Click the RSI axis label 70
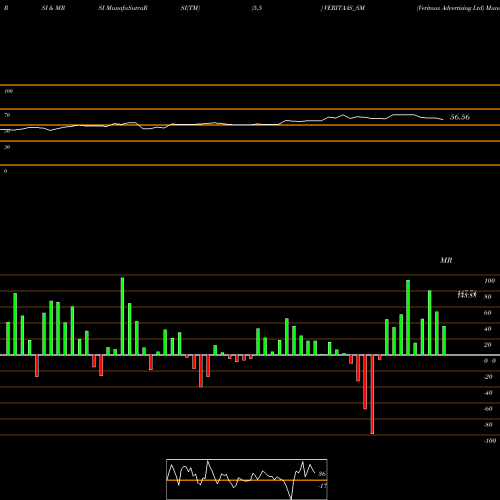This screenshot has width=500, height=500. click(x=7, y=115)
